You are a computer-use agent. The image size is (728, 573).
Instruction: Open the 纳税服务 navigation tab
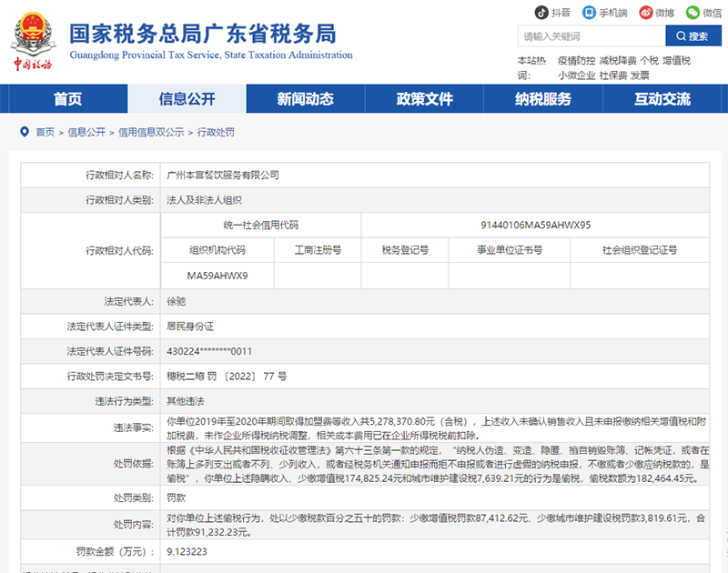point(543,99)
